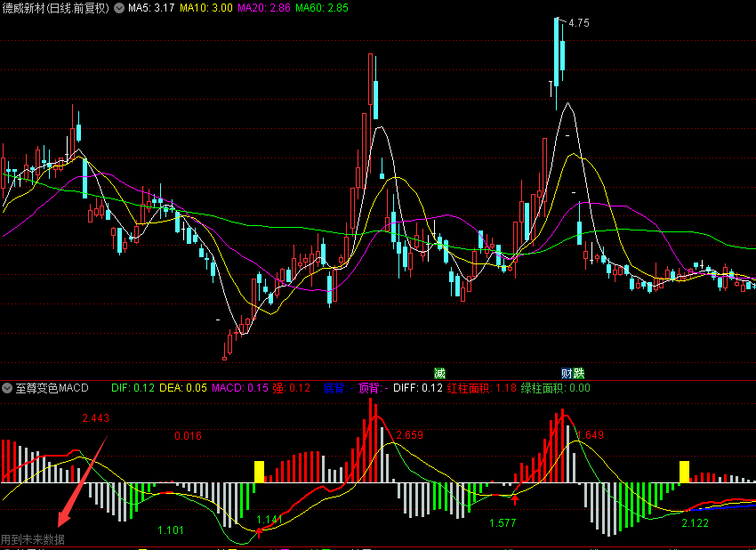Click the 2.122 green area label
The width and height of the screenshot is (756, 550).
click(696, 523)
